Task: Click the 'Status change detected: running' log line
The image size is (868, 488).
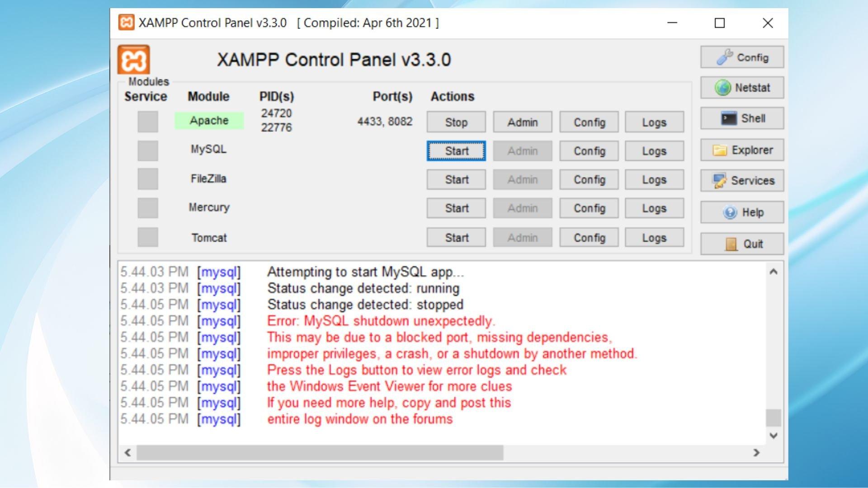Action: tap(363, 288)
